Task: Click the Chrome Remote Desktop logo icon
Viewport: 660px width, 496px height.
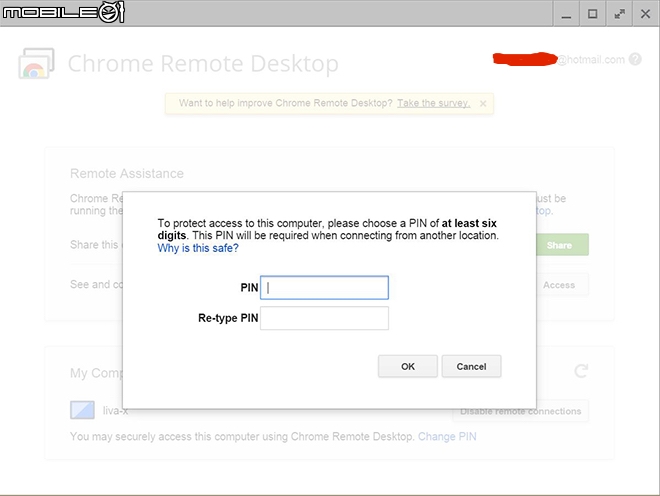Action: tap(37, 64)
